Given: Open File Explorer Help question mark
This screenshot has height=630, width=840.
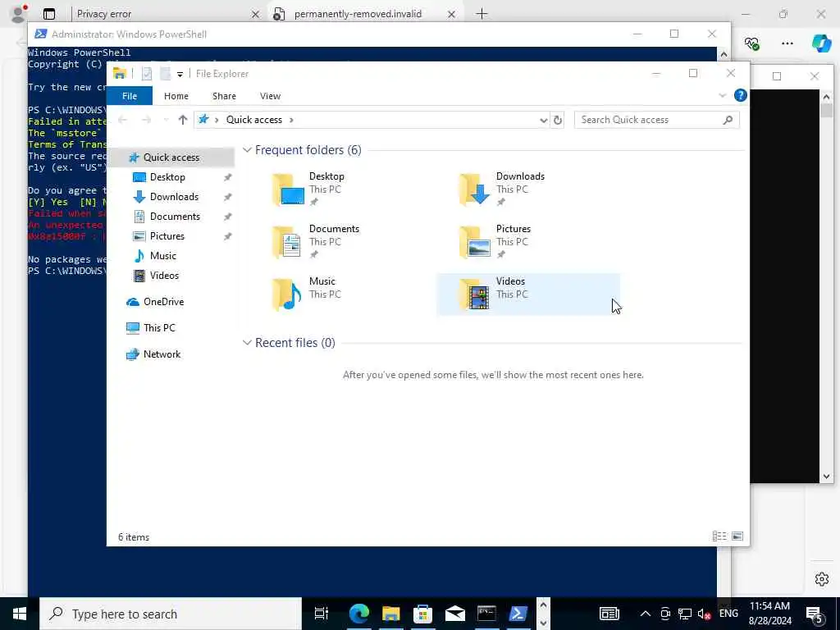Looking at the screenshot, I should pos(741,95).
